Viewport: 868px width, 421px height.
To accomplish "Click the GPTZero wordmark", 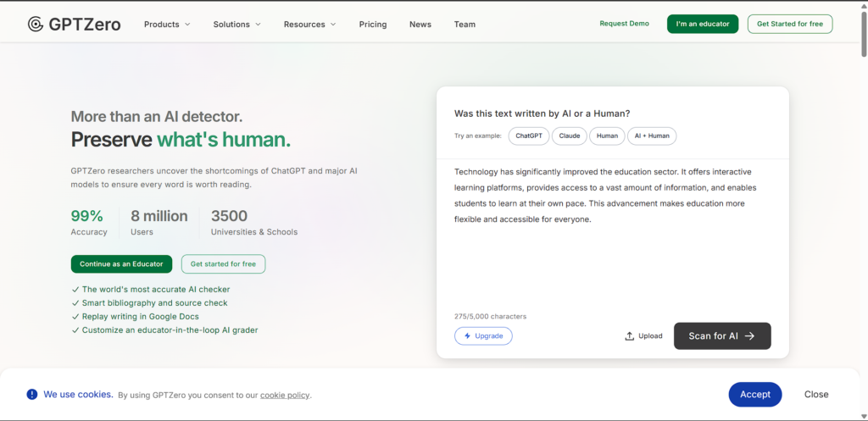I will [x=85, y=25].
